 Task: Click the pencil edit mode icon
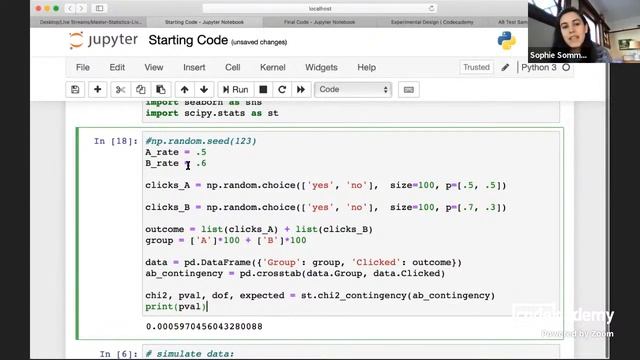point(505,67)
